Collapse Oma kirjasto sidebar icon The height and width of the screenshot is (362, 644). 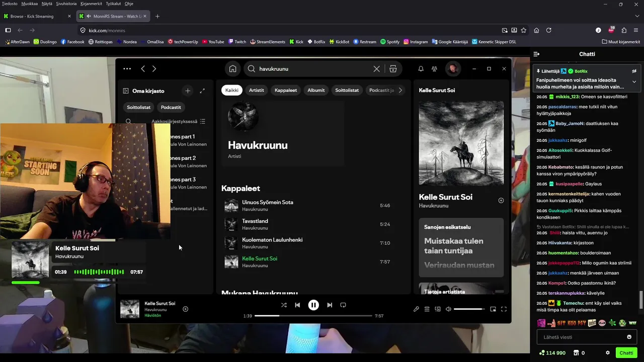point(126,91)
